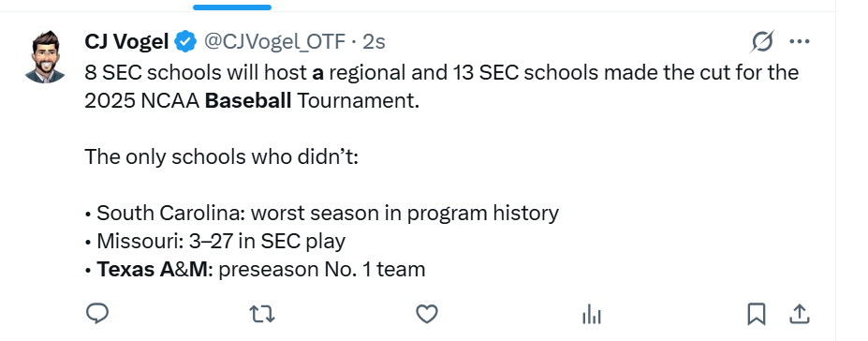The image size is (868, 341).
Task: Open the share arrow icon
Action: pyautogui.click(x=799, y=314)
